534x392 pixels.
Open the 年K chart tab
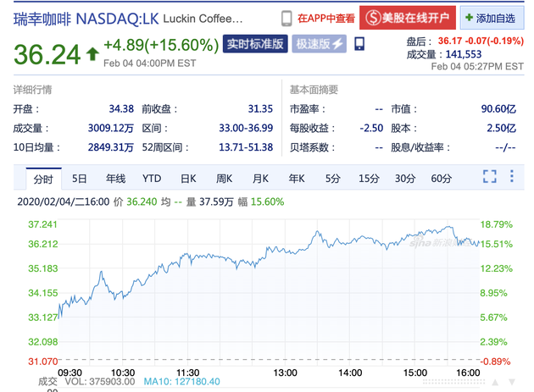tap(297, 179)
